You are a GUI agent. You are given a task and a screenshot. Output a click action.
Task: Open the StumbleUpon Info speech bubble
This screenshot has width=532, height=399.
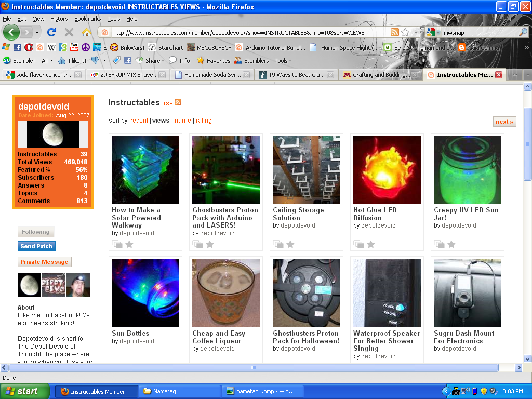(x=179, y=60)
